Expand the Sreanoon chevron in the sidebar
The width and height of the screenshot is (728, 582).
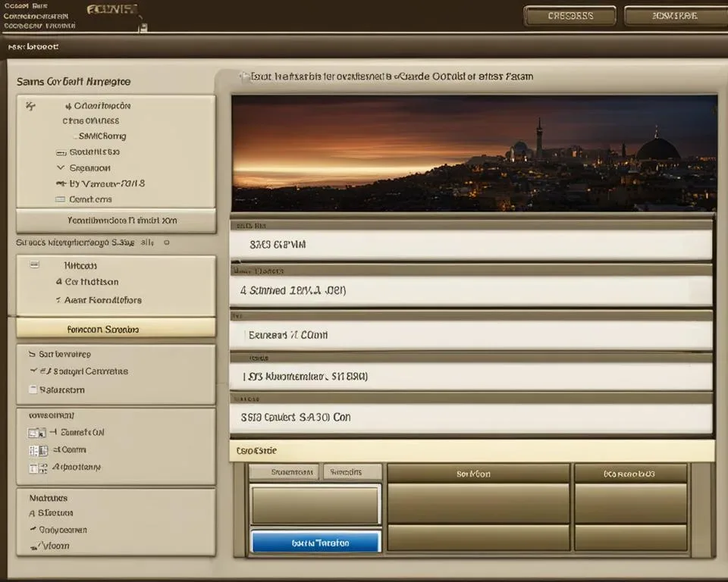coord(61,167)
